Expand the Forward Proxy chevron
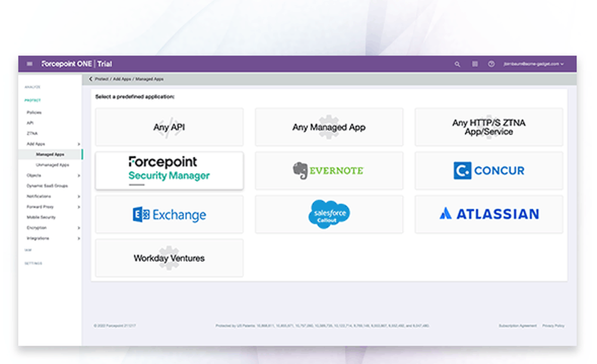 (x=78, y=206)
